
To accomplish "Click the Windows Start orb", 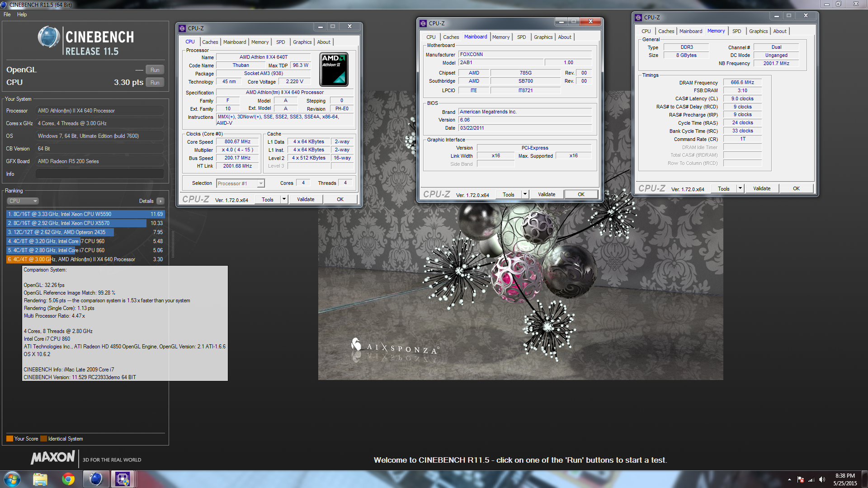I will 12,479.
